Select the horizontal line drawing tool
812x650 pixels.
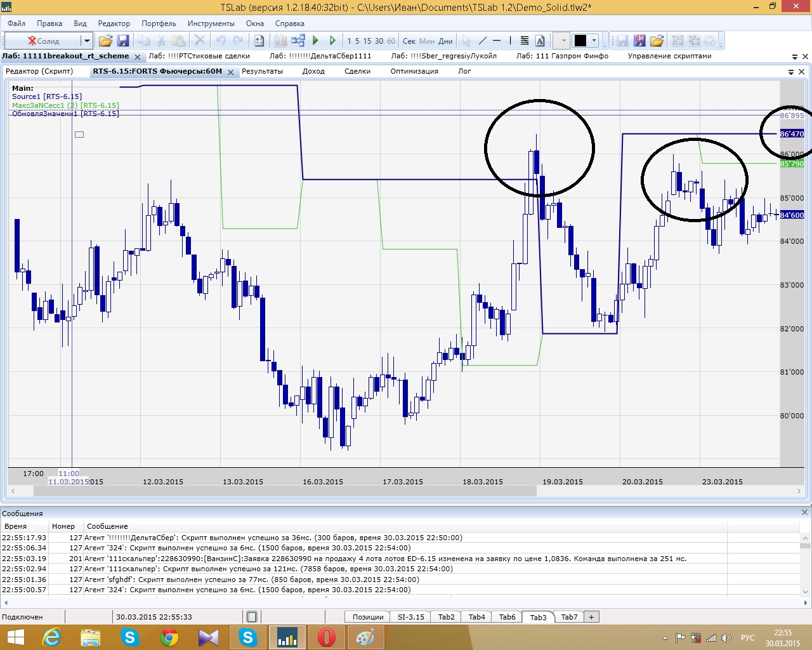point(497,41)
